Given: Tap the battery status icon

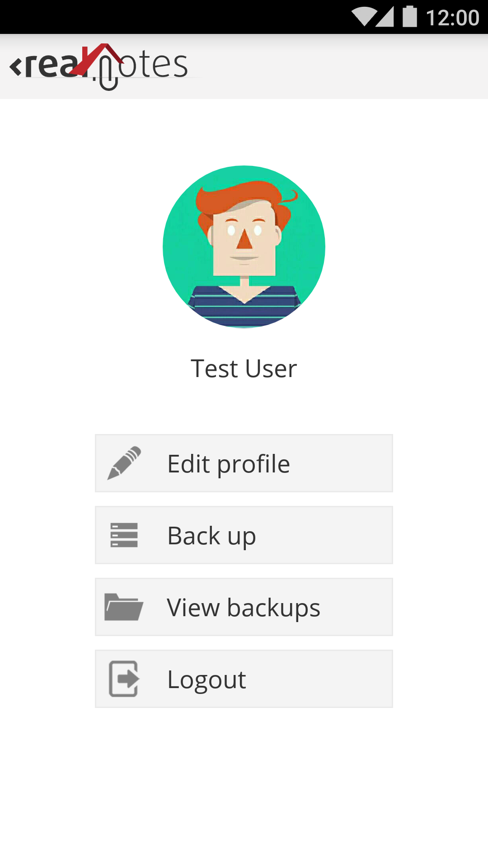Looking at the screenshot, I should coord(410,17).
